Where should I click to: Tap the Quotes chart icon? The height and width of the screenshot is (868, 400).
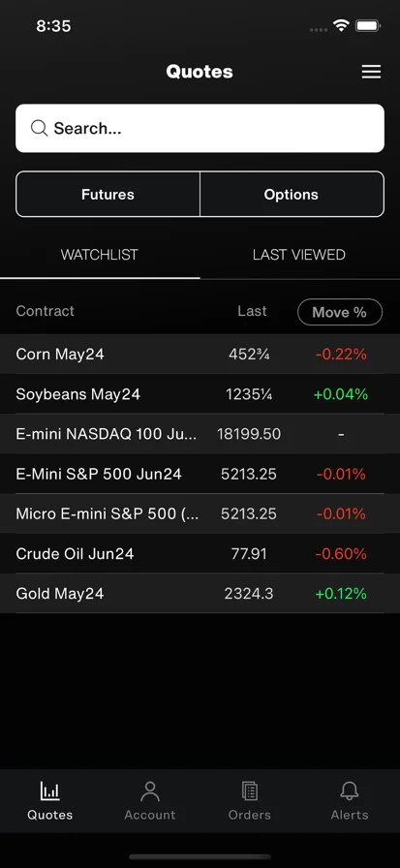(49, 791)
